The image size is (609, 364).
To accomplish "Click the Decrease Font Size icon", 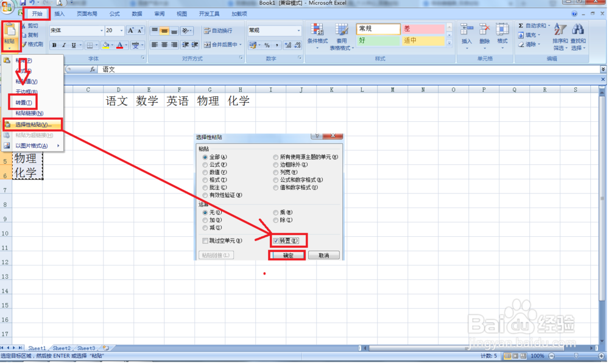I will [x=140, y=30].
